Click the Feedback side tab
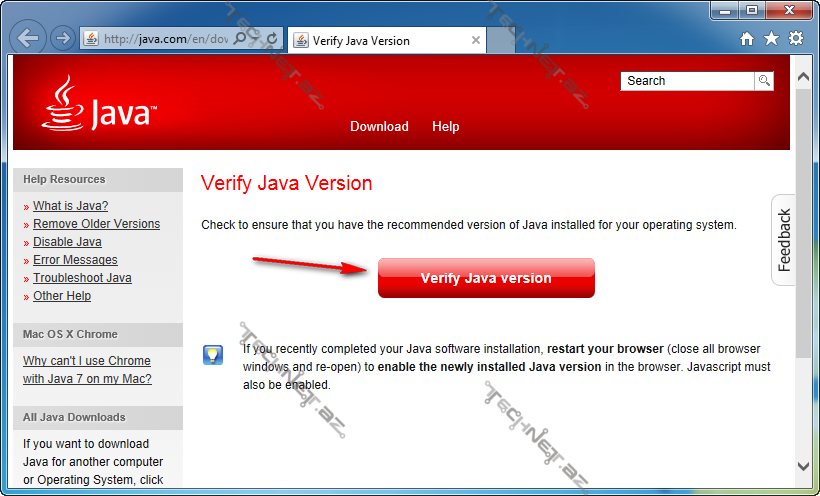The image size is (820, 496). point(784,240)
